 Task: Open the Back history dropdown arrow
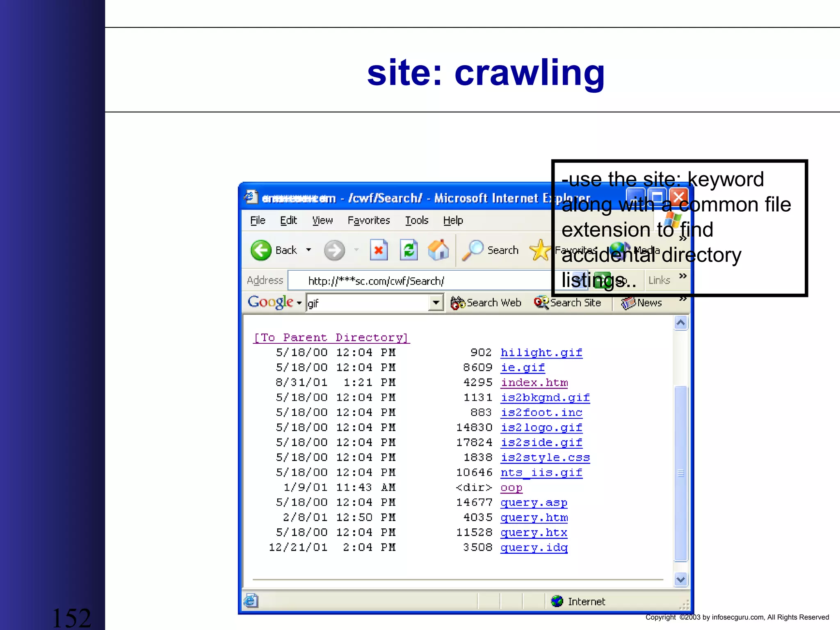pos(308,250)
